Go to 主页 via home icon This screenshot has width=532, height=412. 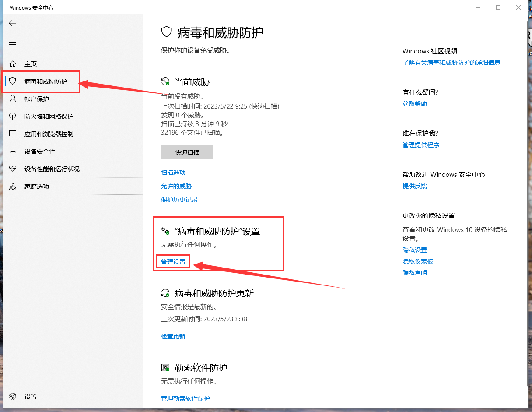click(x=30, y=63)
